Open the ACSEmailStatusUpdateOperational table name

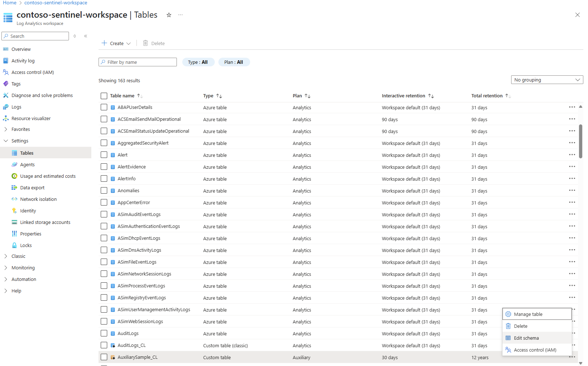(153, 131)
